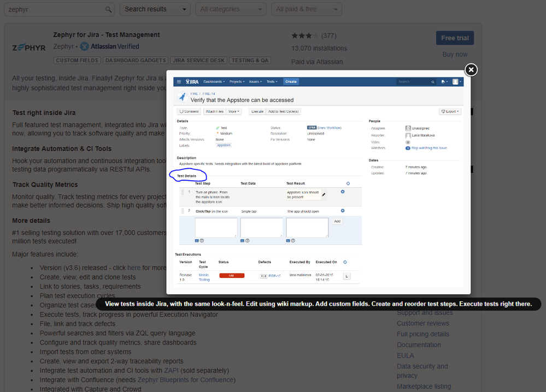Click the Attach Files button
The width and height of the screenshot is (546, 392).
(214, 112)
